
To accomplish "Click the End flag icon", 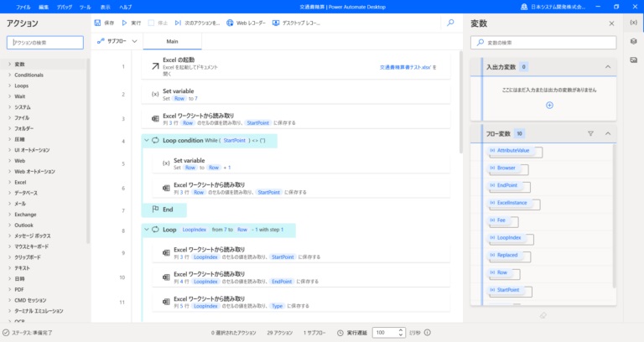I will tap(155, 210).
